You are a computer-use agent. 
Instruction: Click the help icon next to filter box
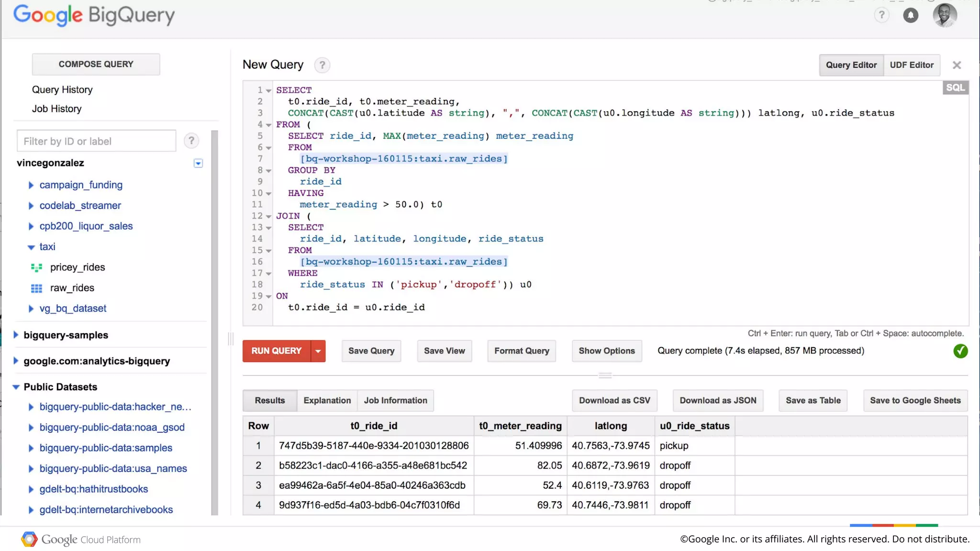point(191,141)
